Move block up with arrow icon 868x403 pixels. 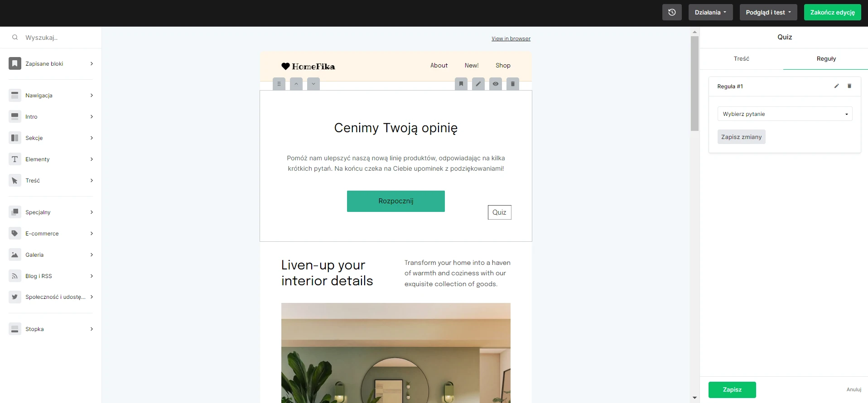pyautogui.click(x=296, y=84)
